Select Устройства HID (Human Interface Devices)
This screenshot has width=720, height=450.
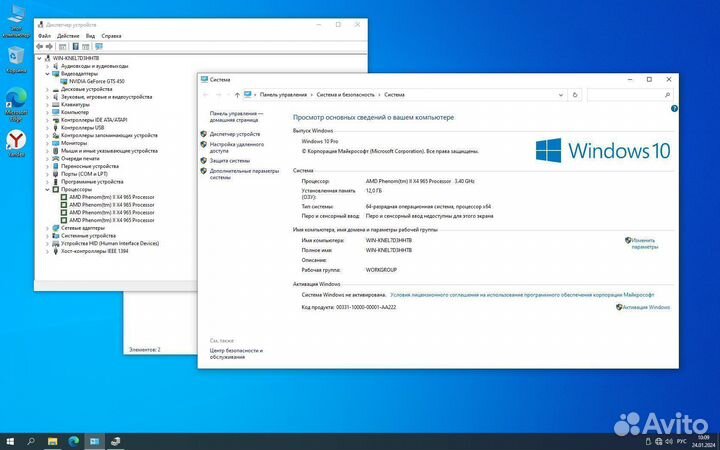110,243
